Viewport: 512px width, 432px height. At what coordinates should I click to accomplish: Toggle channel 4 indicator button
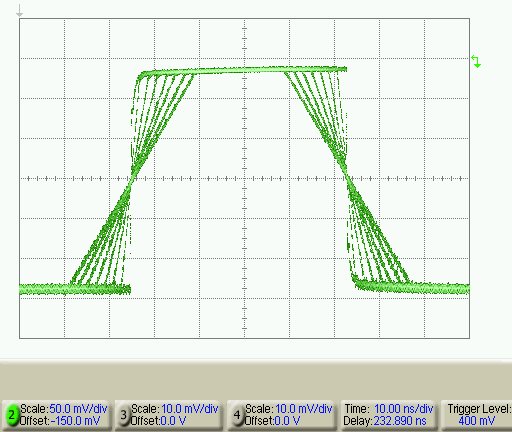point(237,415)
